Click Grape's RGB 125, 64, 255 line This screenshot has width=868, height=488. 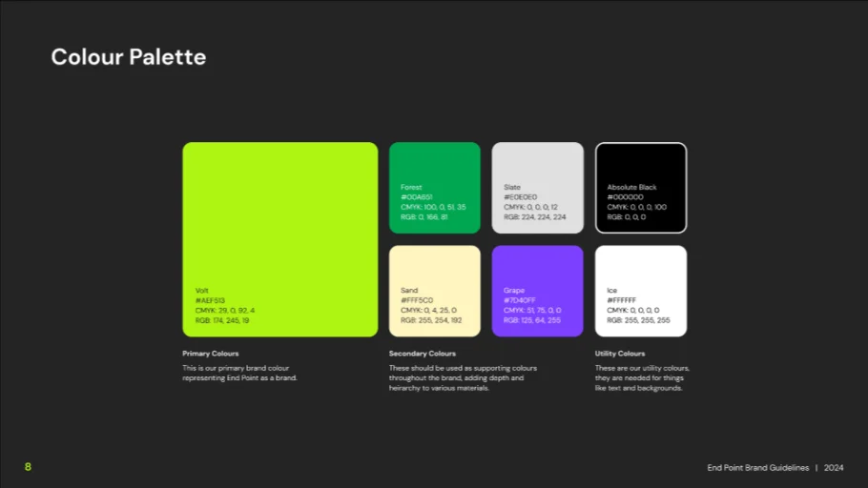click(x=532, y=320)
